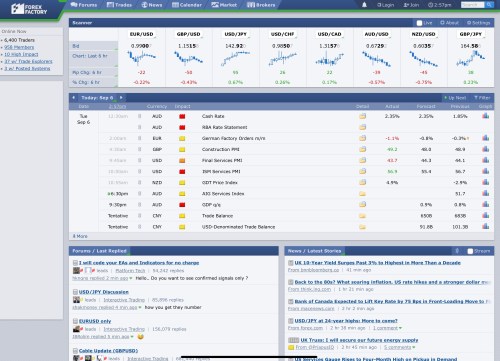500x361 pixels.
Task: Click the news panel options icon near Stream
Action: pyautogui.click(x=457, y=251)
